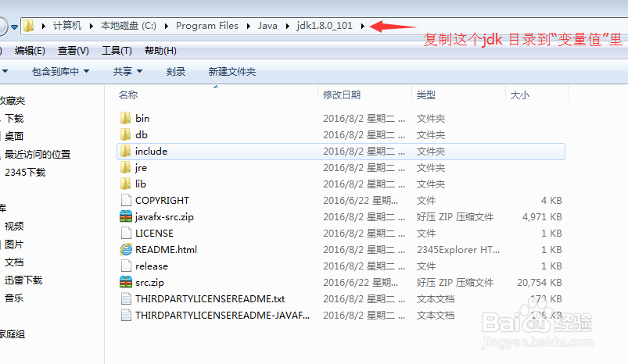The width and height of the screenshot is (628, 364).
Task: Open the 编辑(E) menu
Action: [30, 51]
